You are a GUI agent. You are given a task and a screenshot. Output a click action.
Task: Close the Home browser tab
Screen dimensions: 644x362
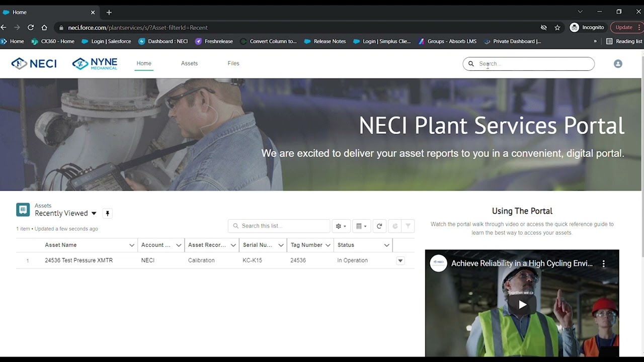(93, 12)
